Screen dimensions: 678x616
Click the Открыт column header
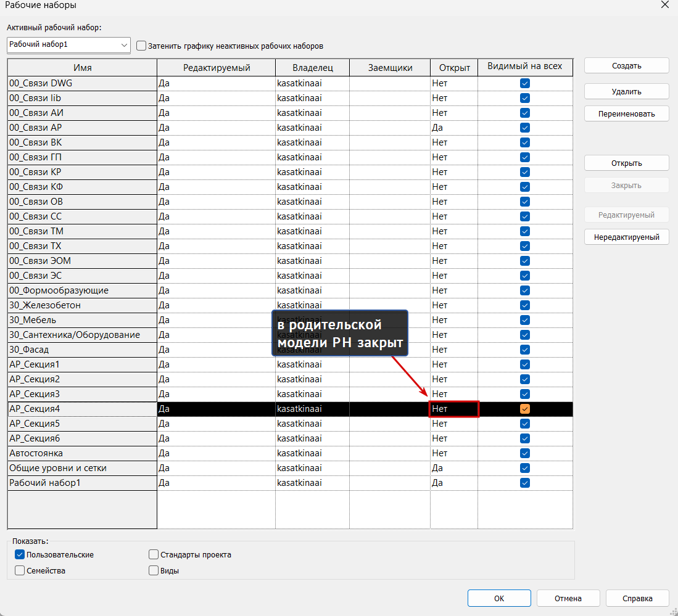(454, 68)
